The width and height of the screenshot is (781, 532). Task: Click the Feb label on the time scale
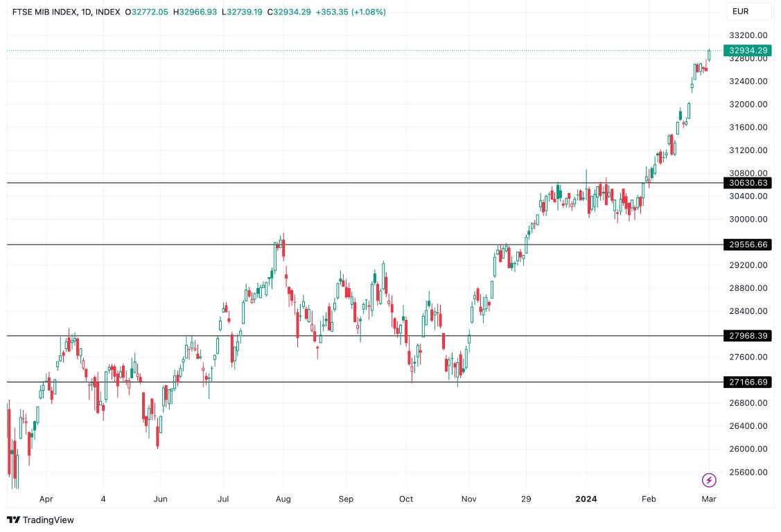click(649, 499)
